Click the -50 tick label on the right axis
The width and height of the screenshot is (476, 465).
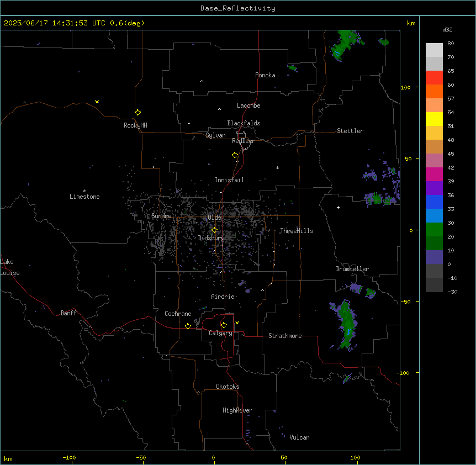click(x=405, y=302)
